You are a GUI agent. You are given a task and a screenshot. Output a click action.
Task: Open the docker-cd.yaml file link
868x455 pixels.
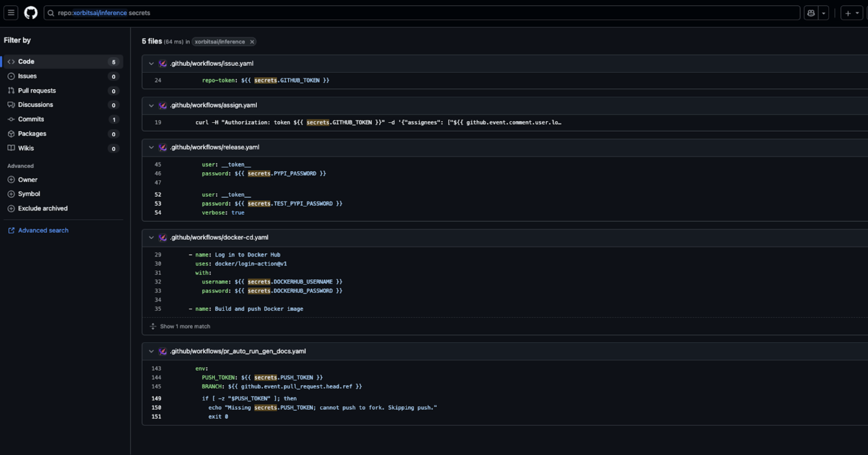click(x=219, y=237)
